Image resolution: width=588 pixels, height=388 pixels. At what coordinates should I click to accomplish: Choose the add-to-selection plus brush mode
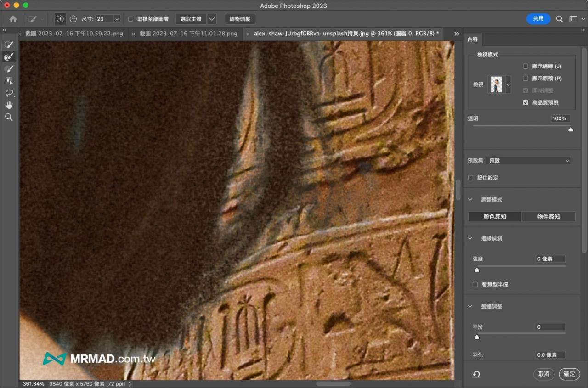(x=60, y=19)
